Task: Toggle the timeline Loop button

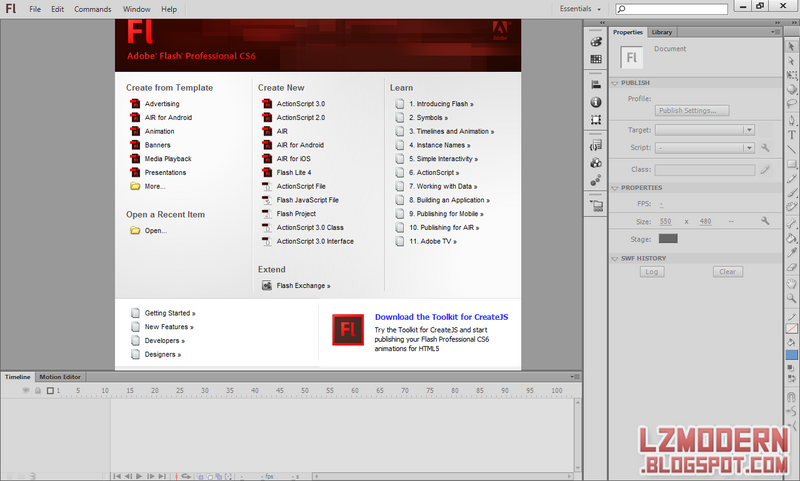Action: (x=186, y=476)
